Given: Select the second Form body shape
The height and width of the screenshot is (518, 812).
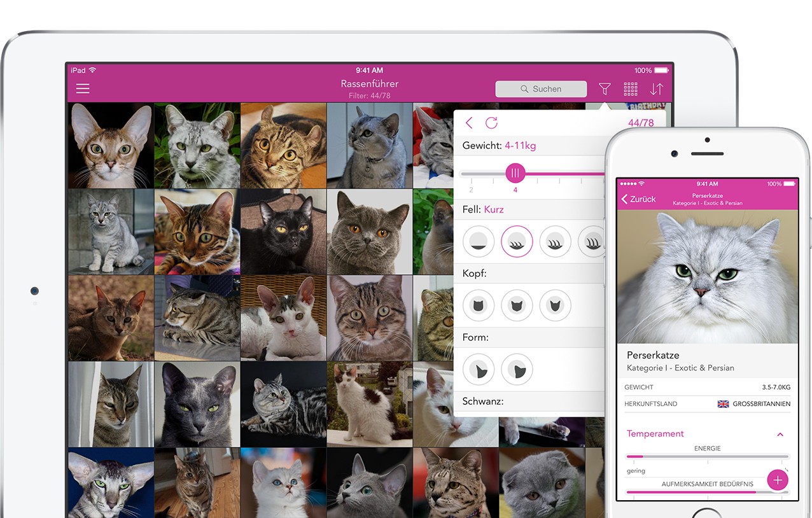Looking at the screenshot, I should click(x=517, y=370).
